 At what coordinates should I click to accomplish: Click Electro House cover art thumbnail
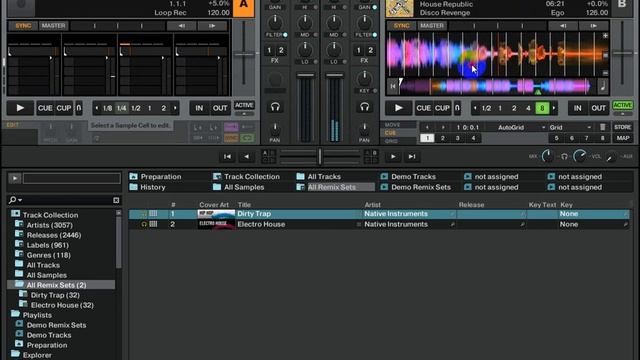(x=216, y=224)
